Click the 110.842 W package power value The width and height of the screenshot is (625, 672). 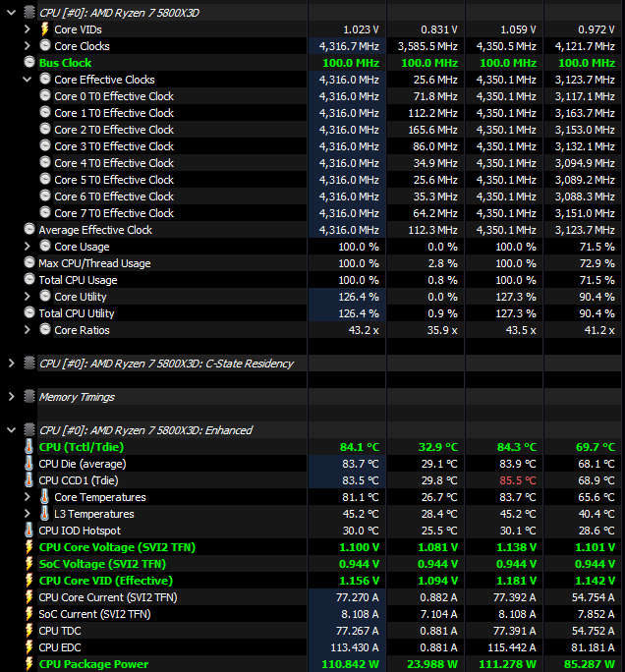(350, 664)
